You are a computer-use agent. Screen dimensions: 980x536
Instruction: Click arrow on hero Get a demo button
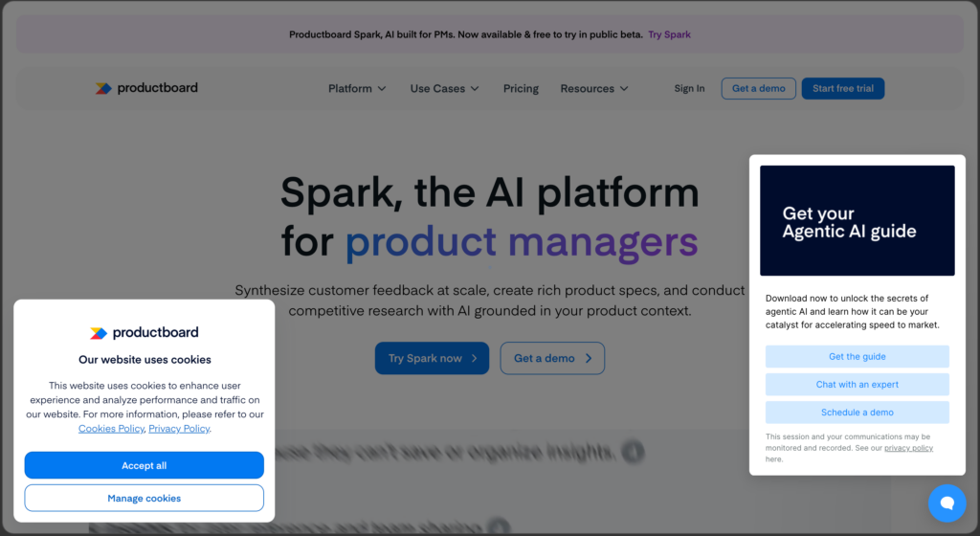click(589, 359)
